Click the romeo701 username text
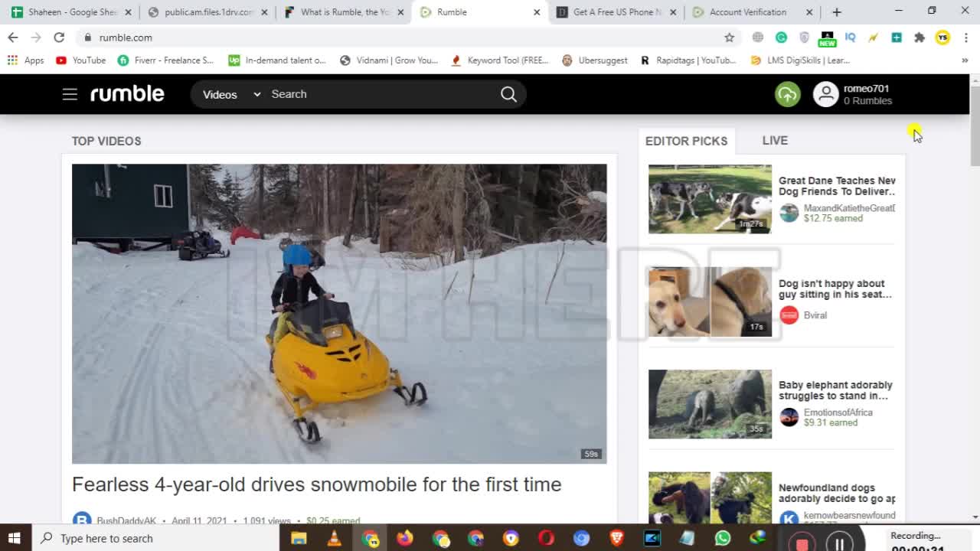Screen dimensions: 980x551 click(x=866, y=89)
